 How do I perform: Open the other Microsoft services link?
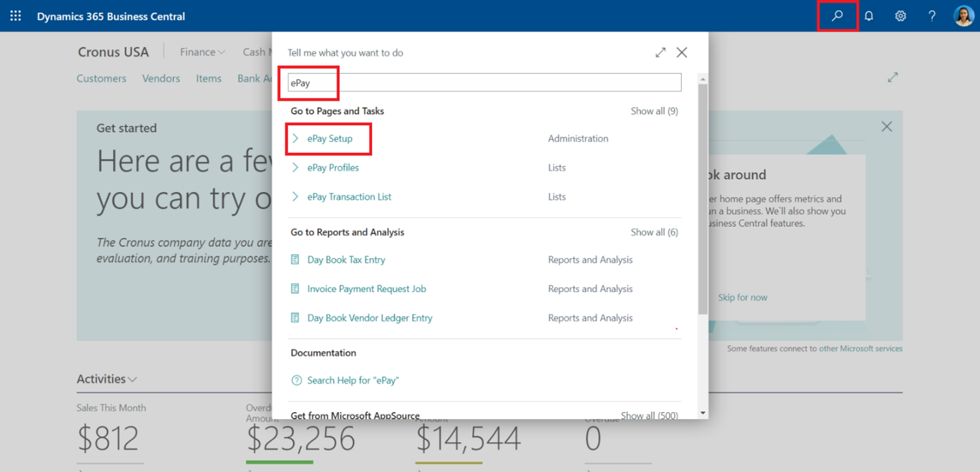(x=861, y=349)
